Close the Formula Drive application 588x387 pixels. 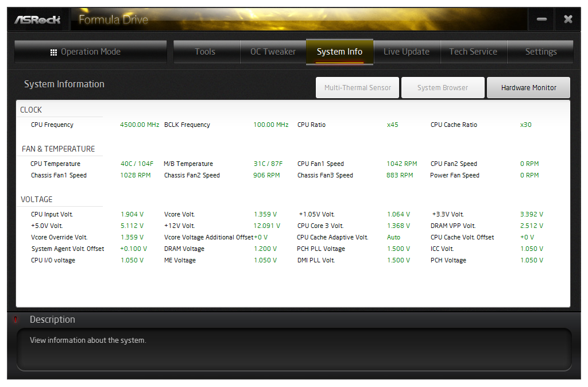pyautogui.click(x=568, y=20)
